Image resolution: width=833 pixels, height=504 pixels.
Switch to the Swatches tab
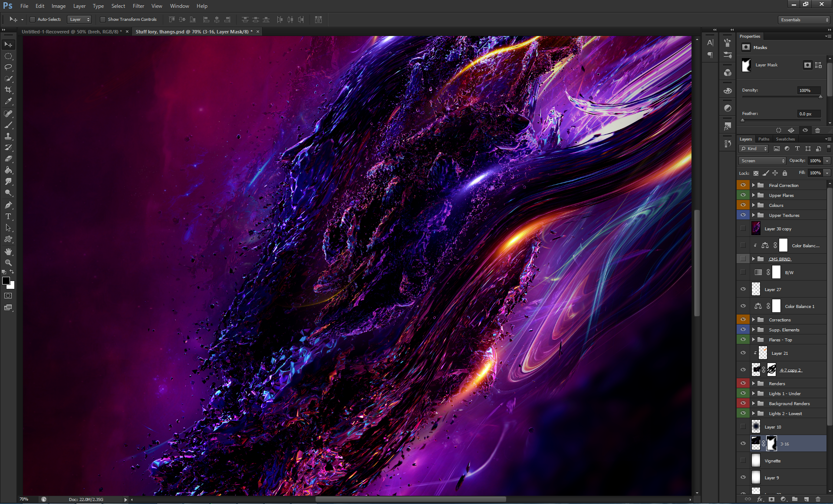pos(785,139)
